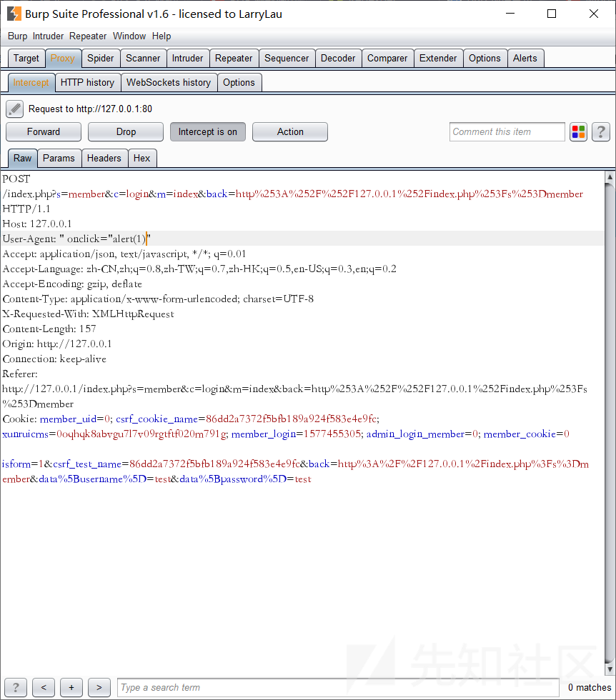This screenshot has width=616, height=700.
Task: Open the Intruder menu in menu bar
Action: pyautogui.click(x=49, y=36)
